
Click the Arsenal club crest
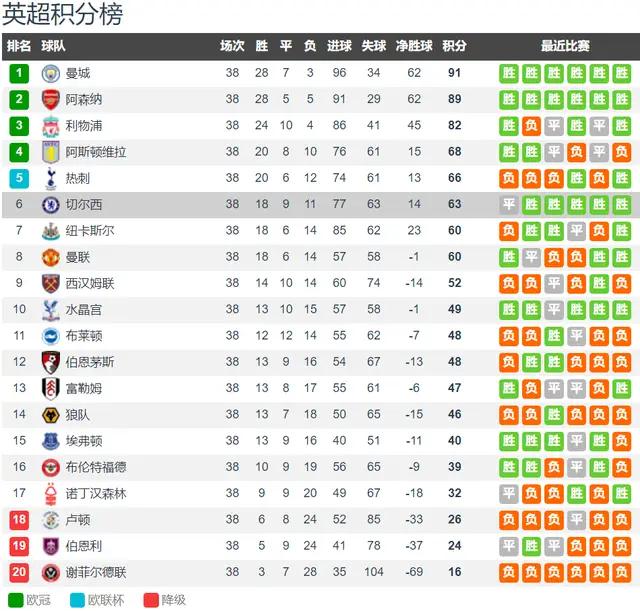pyautogui.click(x=51, y=100)
